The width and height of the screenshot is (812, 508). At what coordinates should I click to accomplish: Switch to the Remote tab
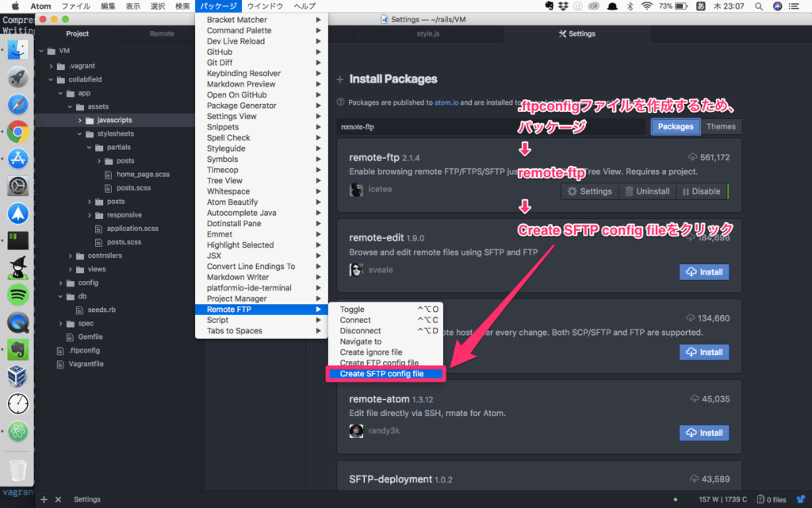coord(162,34)
